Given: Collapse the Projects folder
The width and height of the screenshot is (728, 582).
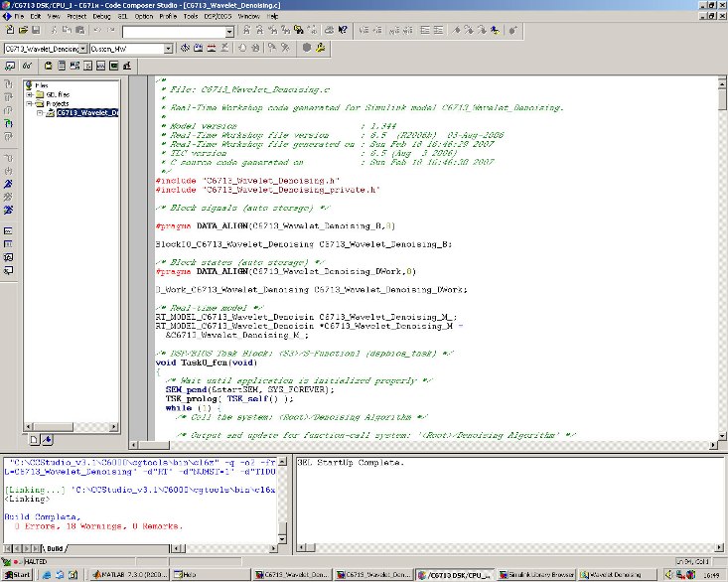Looking at the screenshot, I should click(x=30, y=104).
